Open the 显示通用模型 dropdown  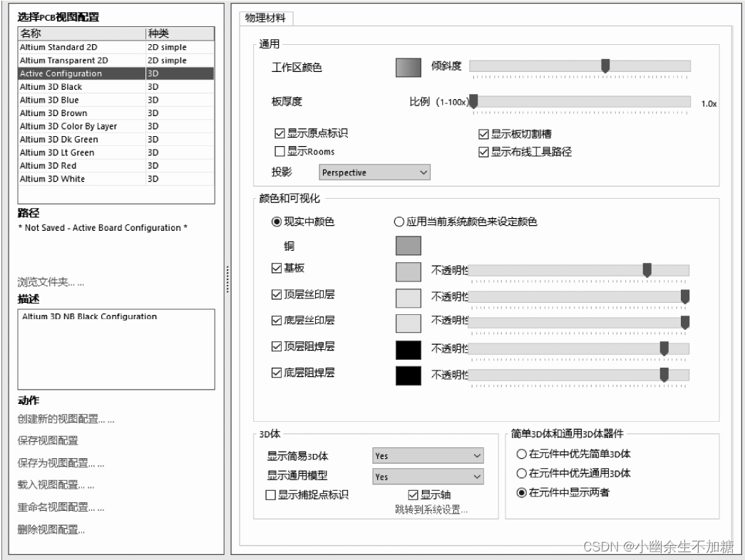[427, 475]
